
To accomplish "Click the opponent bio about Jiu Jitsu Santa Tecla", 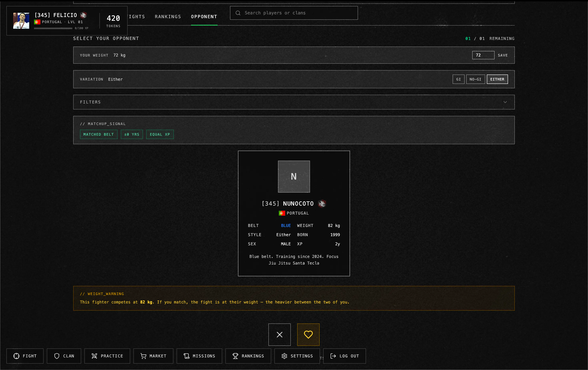I will (x=294, y=260).
